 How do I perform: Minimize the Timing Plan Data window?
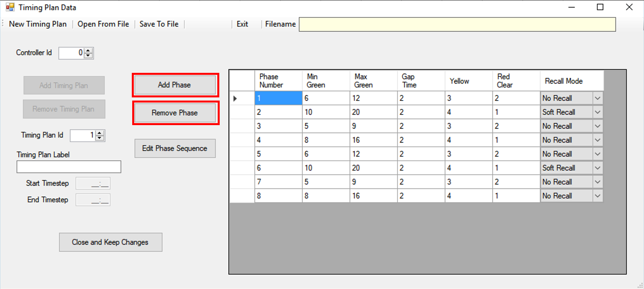572,7
